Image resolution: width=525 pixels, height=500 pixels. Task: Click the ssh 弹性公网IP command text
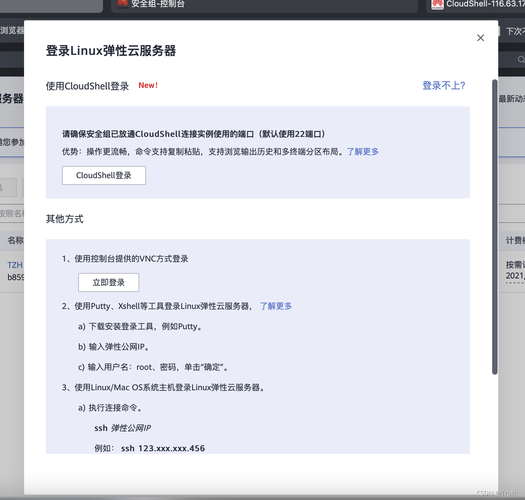123,428
